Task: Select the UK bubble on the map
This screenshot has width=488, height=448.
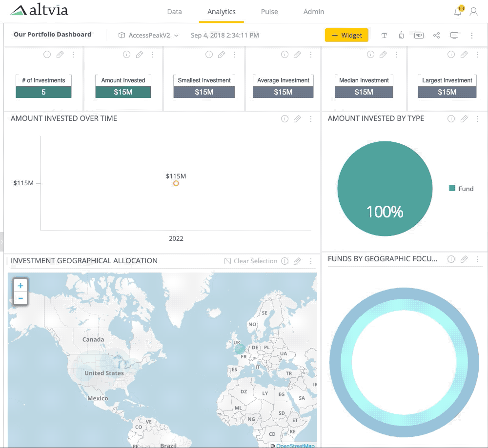Action: click(x=240, y=349)
